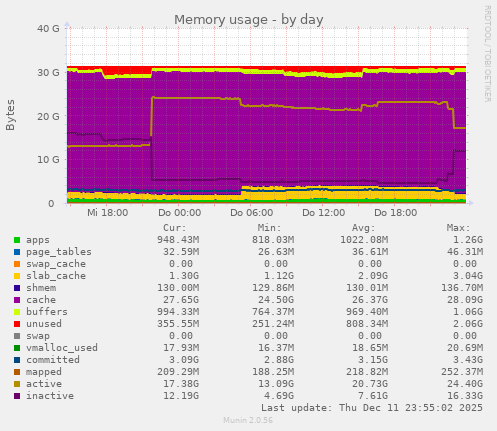
Task: Click the 'Bytes' y-axis label
Action: point(10,115)
